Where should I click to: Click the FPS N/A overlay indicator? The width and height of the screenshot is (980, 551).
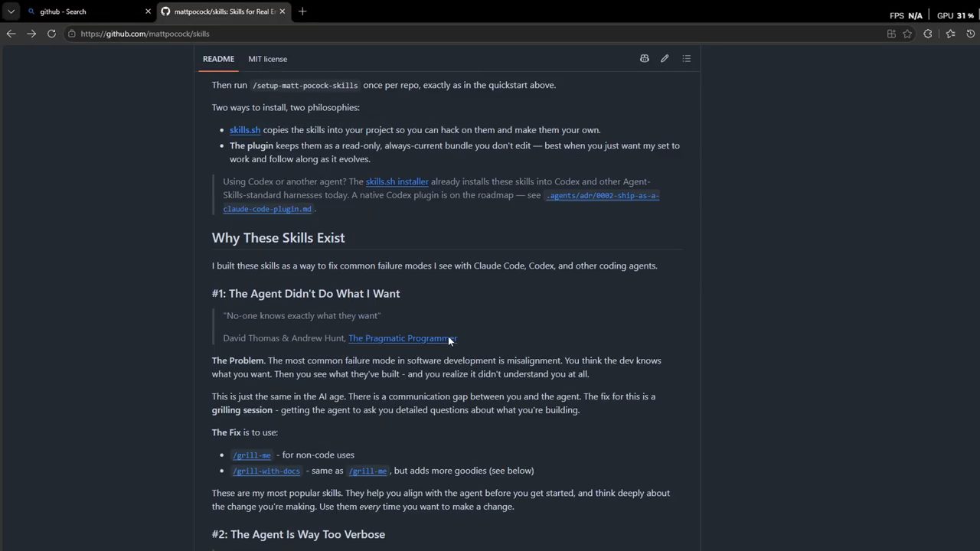(906, 15)
